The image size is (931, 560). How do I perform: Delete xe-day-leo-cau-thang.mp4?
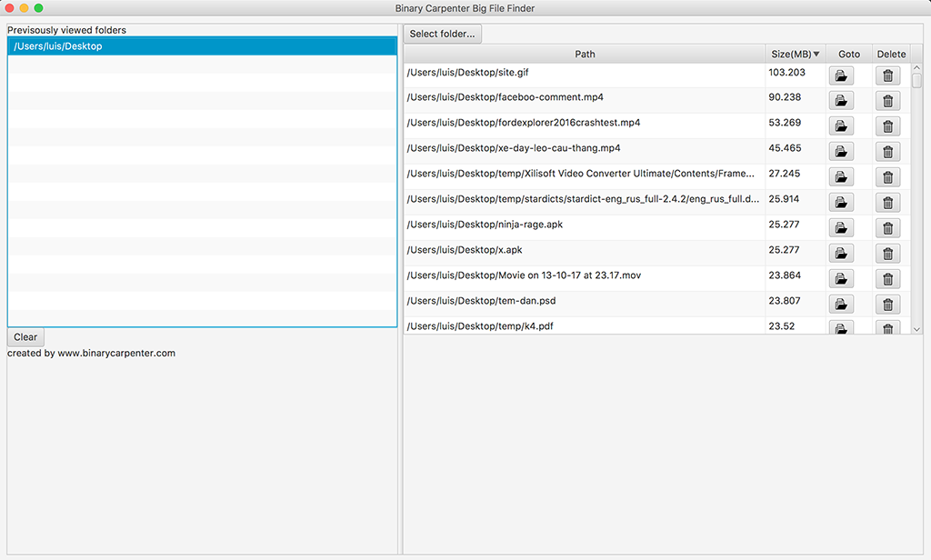[887, 152]
